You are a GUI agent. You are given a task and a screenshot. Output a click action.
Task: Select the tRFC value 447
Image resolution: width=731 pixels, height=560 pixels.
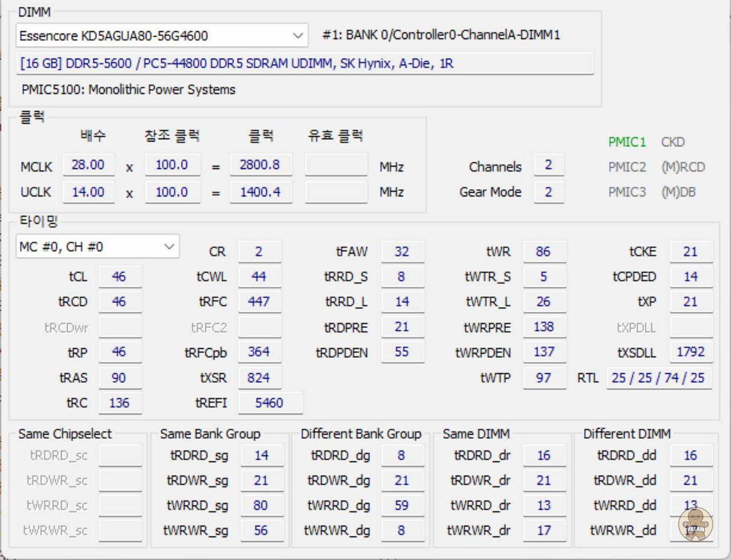pyautogui.click(x=259, y=302)
